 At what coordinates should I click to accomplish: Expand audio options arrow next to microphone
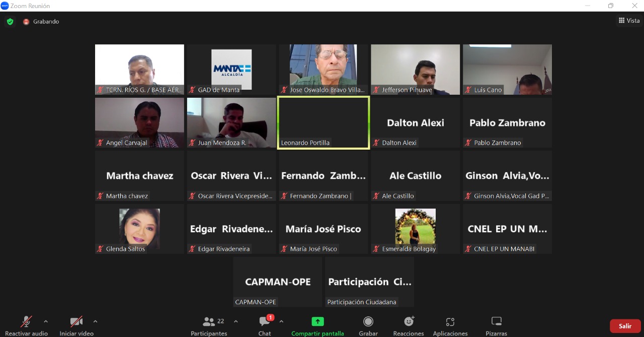(x=46, y=321)
